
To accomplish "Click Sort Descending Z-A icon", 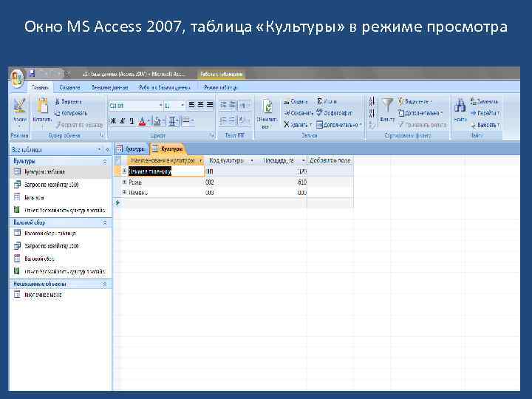I will (372, 113).
